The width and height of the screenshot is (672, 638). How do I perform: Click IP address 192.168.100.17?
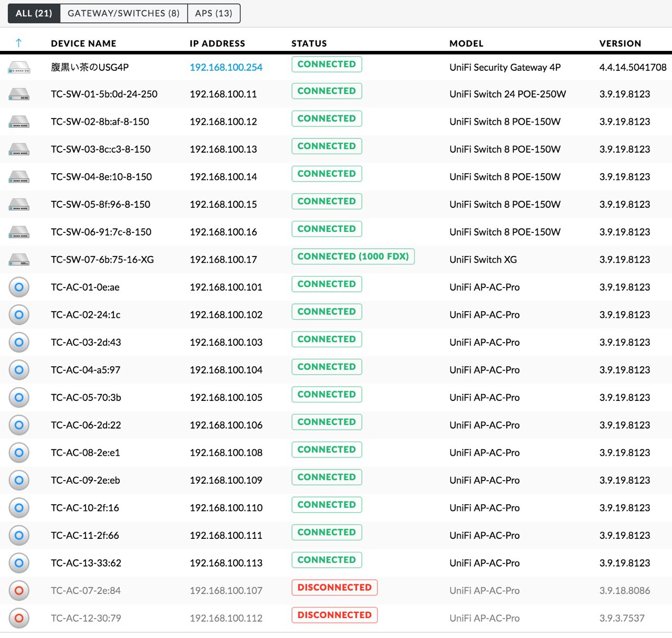tap(223, 259)
